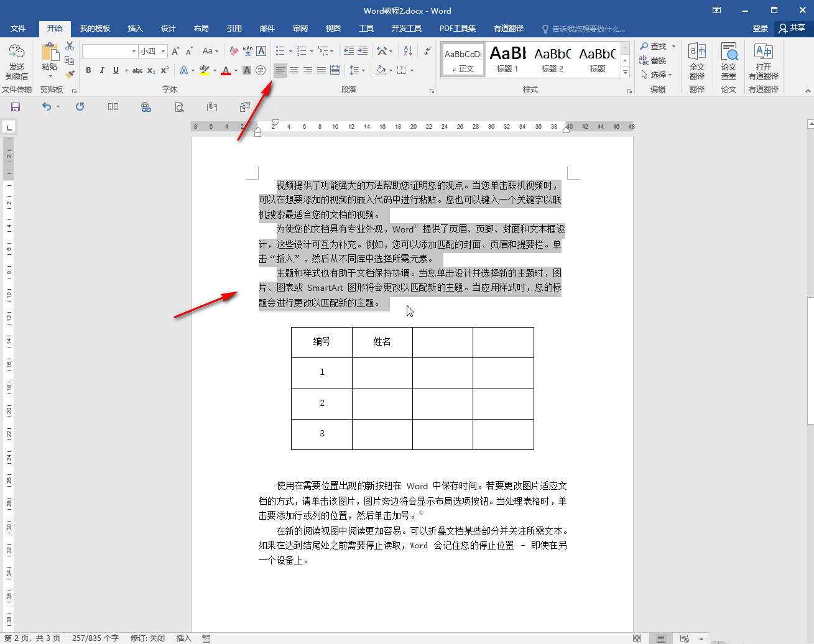Open the Change Case (Aa) dropdown
This screenshot has width=814, height=644.
(210, 51)
